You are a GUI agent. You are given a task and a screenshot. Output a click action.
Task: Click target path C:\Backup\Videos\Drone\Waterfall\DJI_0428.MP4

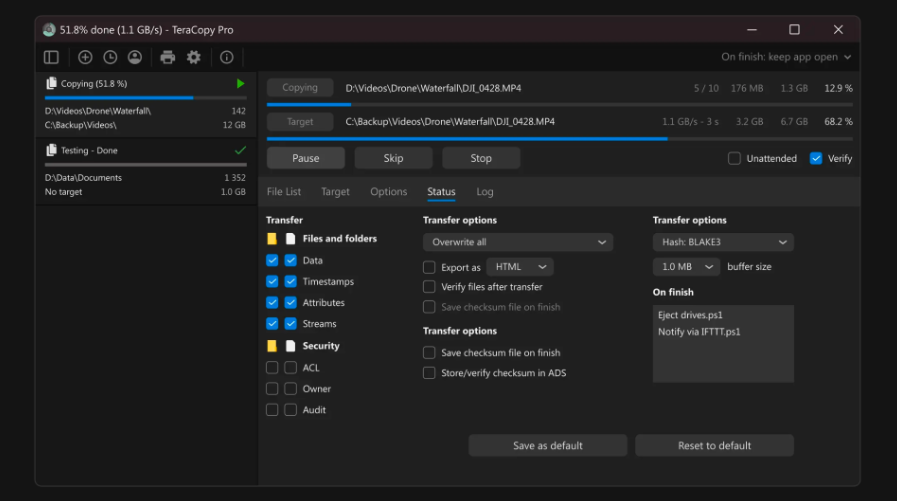(x=450, y=121)
